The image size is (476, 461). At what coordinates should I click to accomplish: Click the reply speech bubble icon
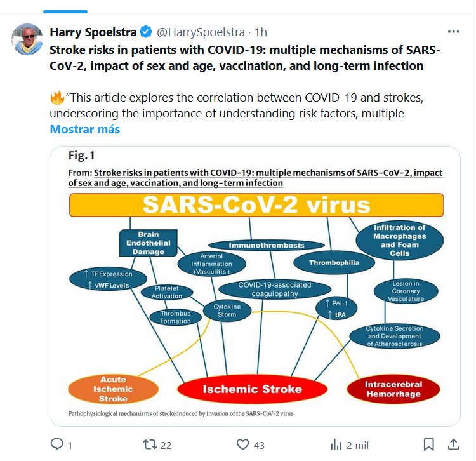point(57,444)
